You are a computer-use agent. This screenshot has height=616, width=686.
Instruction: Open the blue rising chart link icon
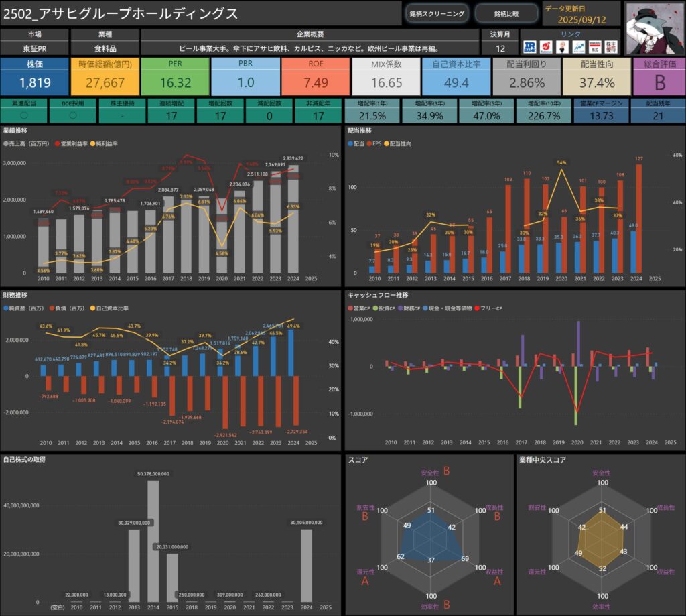tap(578, 47)
